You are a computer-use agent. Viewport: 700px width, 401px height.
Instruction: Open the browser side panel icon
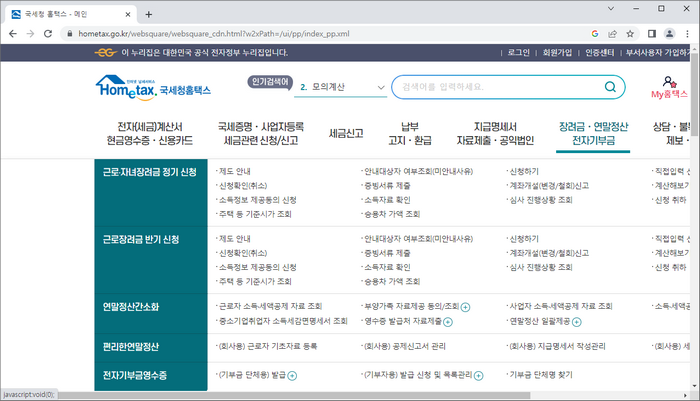652,34
